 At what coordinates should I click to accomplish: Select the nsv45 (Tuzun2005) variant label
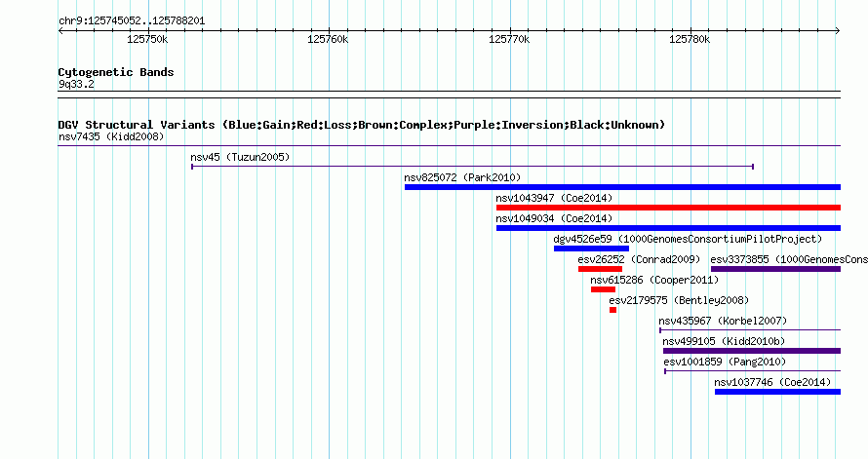(x=240, y=157)
